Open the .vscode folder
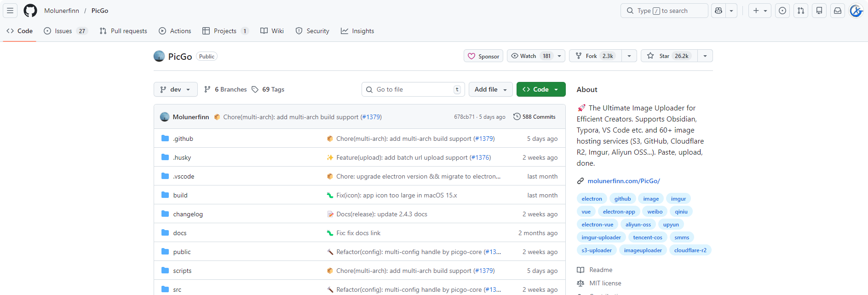 184,176
